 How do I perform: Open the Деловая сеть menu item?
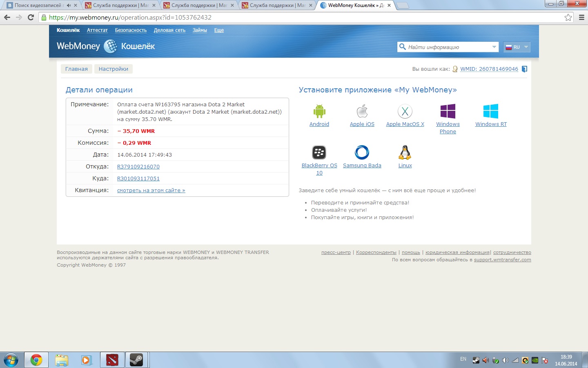click(169, 30)
